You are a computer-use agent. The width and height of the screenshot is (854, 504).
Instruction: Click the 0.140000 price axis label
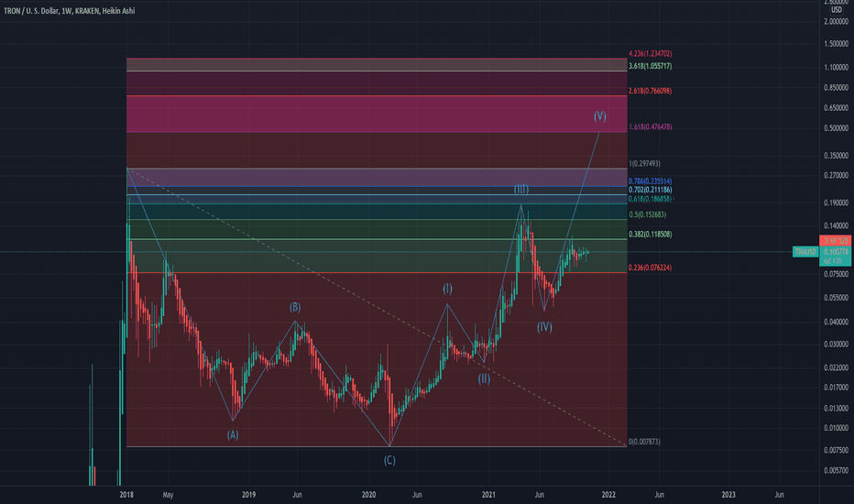pos(836,225)
